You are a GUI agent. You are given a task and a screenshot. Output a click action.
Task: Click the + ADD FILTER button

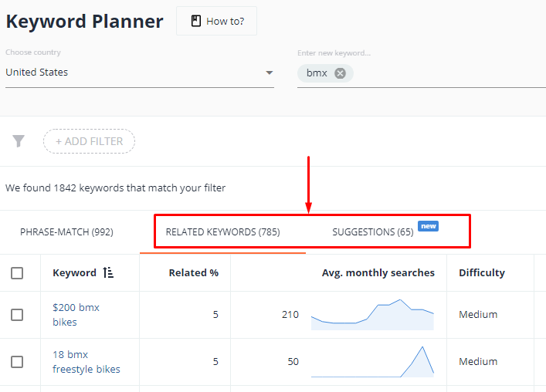[x=89, y=141]
